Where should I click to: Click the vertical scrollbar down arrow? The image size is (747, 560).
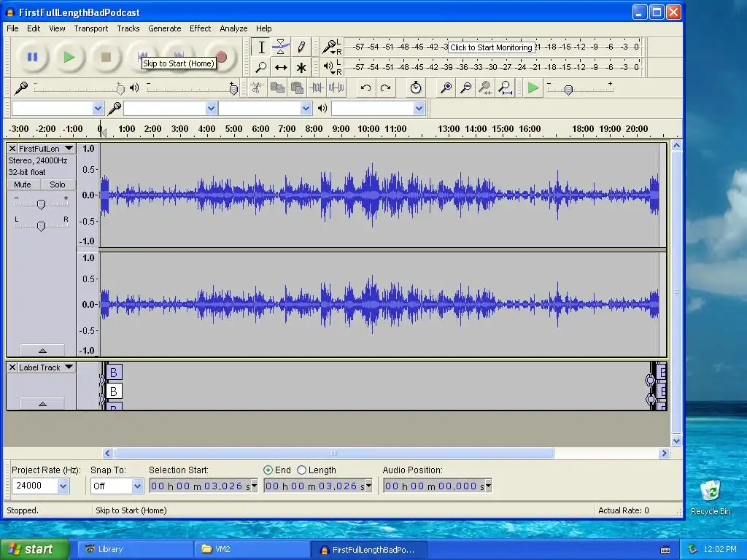click(x=676, y=441)
